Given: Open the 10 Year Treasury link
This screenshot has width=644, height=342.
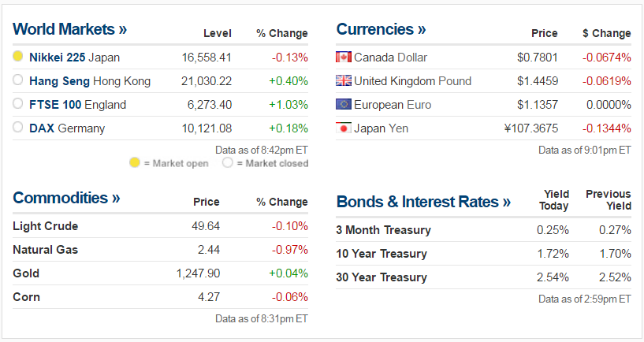Looking at the screenshot, I should pos(382,254).
